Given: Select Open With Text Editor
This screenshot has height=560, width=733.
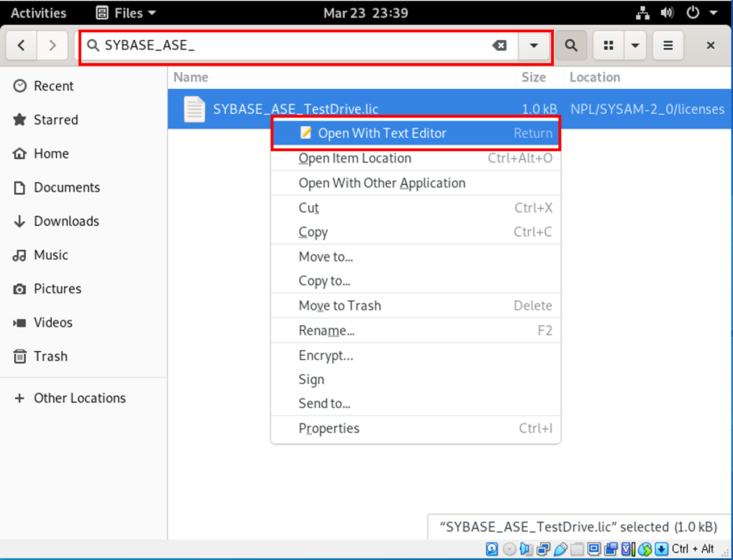Looking at the screenshot, I should [416, 133].
